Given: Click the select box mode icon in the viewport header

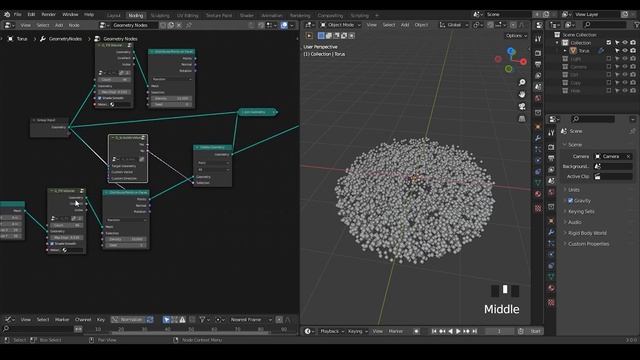Looking at the screenshot, I should tap(321, 36).
